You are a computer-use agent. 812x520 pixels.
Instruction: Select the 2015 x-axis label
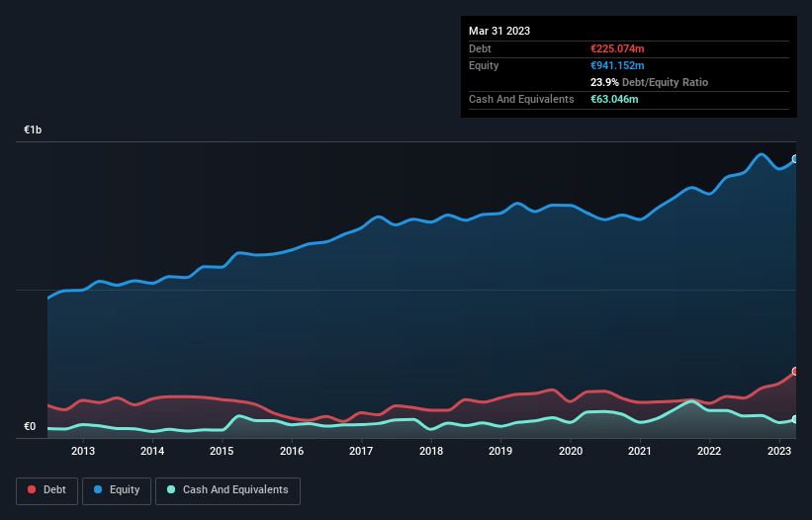222,451
